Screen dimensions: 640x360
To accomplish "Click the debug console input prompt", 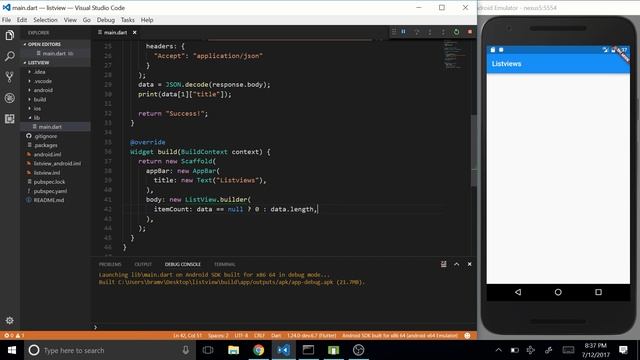I will tap(284, 327).
